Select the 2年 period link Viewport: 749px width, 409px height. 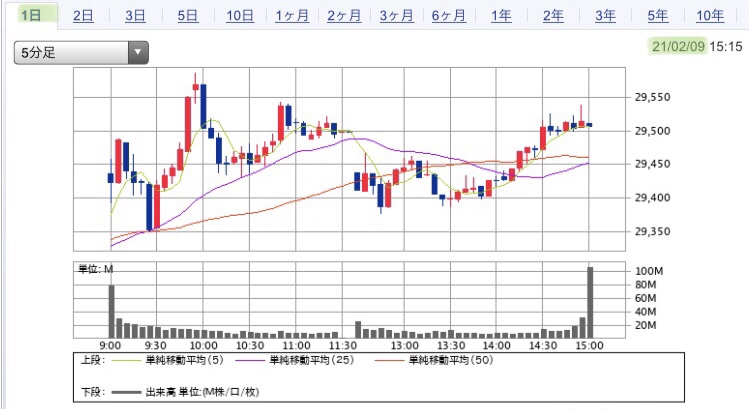tap(553, 16)
